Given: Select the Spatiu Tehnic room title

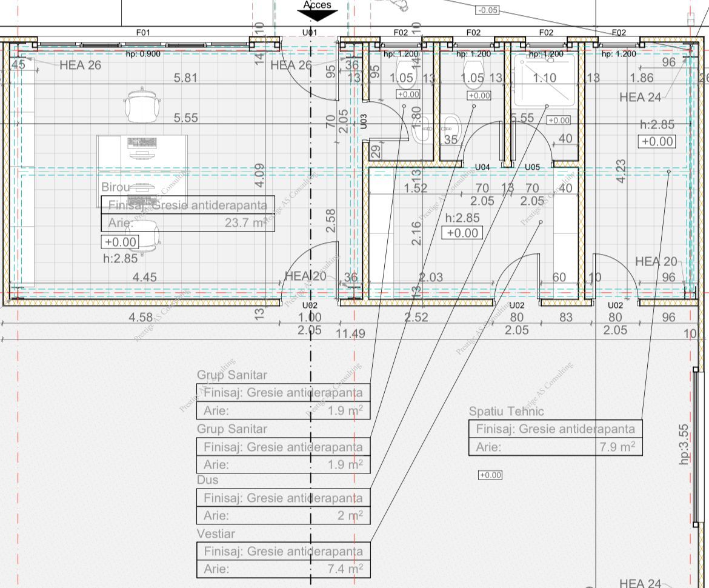Looking at the screenshot, I should [x=506, y=411].
